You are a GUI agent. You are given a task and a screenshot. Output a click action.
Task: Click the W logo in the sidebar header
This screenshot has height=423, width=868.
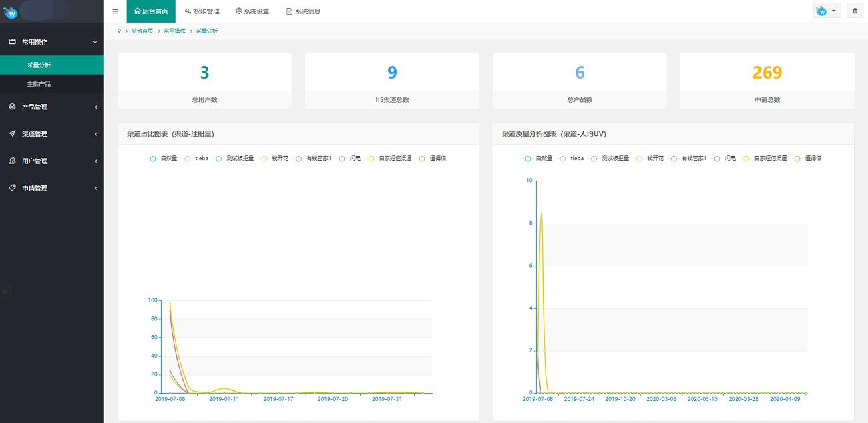(10, 12)
